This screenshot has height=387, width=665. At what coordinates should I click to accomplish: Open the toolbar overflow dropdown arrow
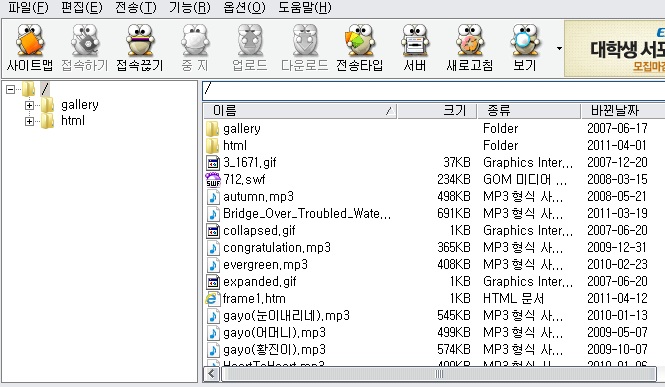pyautogui.click(x=559, y=48)
